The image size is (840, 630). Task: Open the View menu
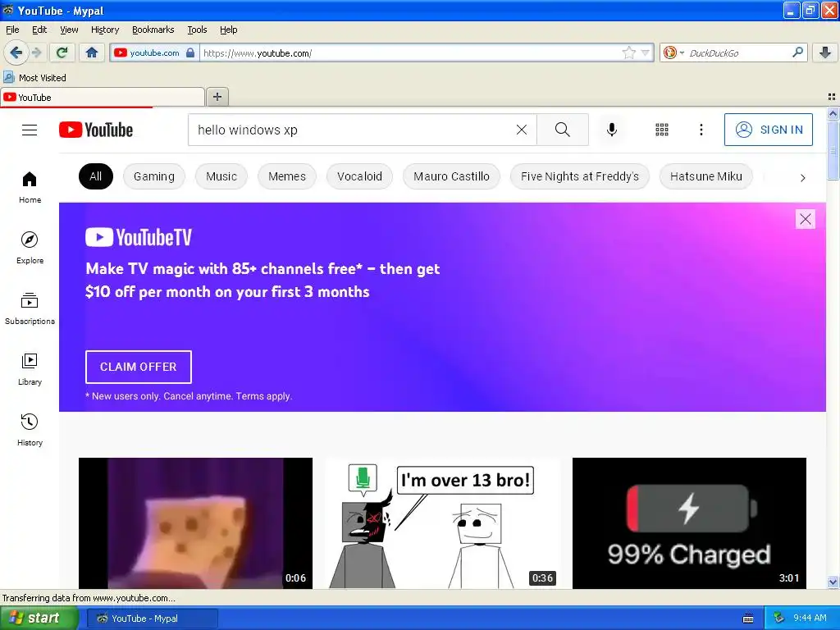[x=69, y=30]
